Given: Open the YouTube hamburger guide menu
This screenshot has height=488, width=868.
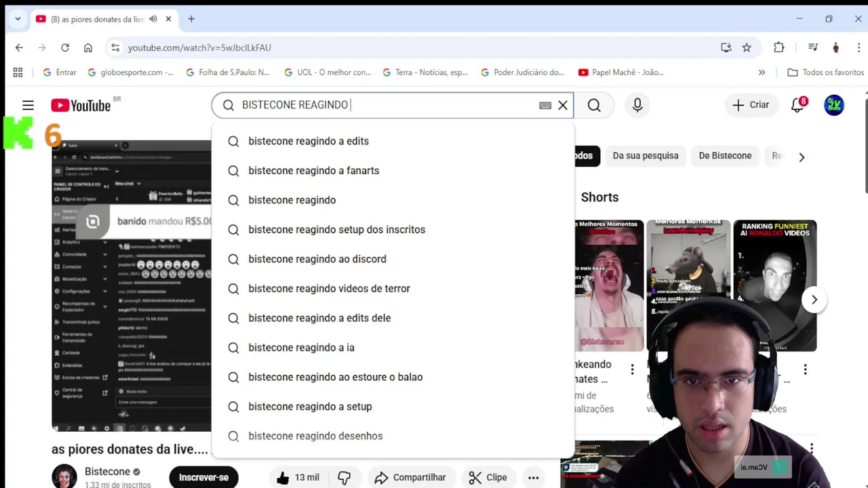Looking at the screenshot, I should [x=28, y=105].
